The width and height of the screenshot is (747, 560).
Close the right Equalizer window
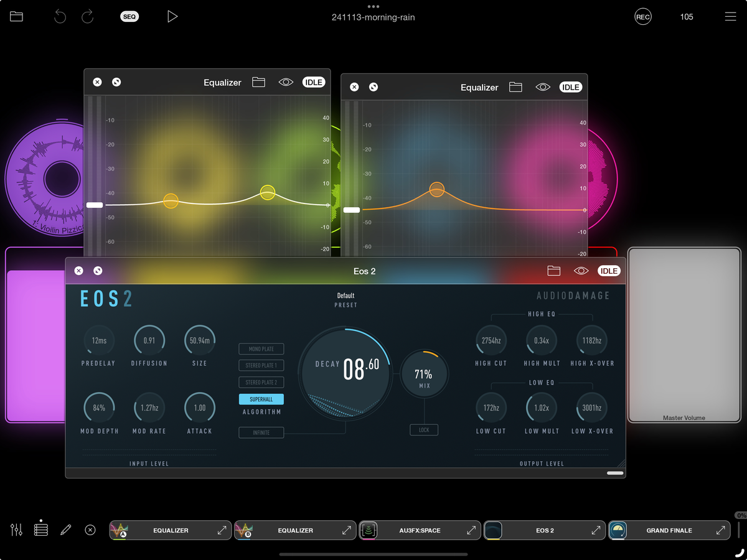pos(354,87)
